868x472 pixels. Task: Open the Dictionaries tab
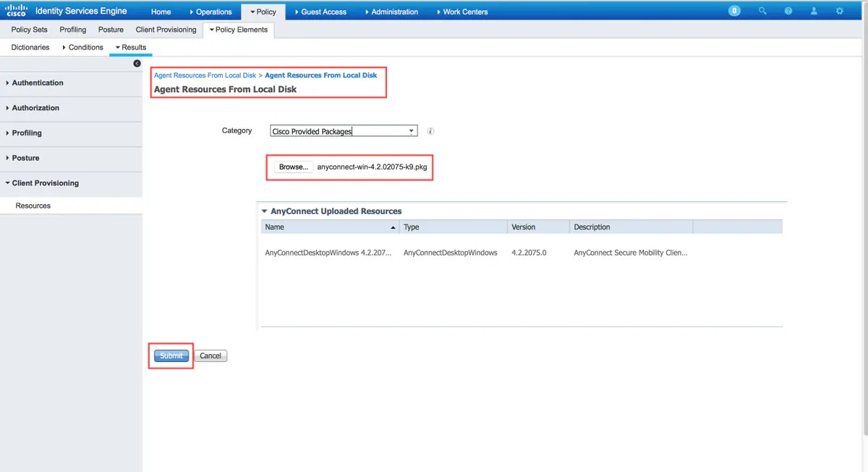pyautogui.click(x=30, y=47)
